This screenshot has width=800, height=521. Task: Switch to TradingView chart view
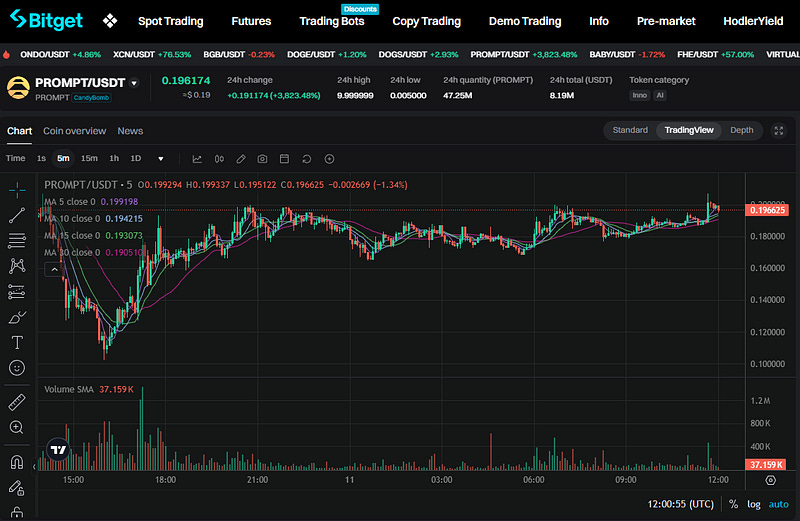click(x=689, y=130)
